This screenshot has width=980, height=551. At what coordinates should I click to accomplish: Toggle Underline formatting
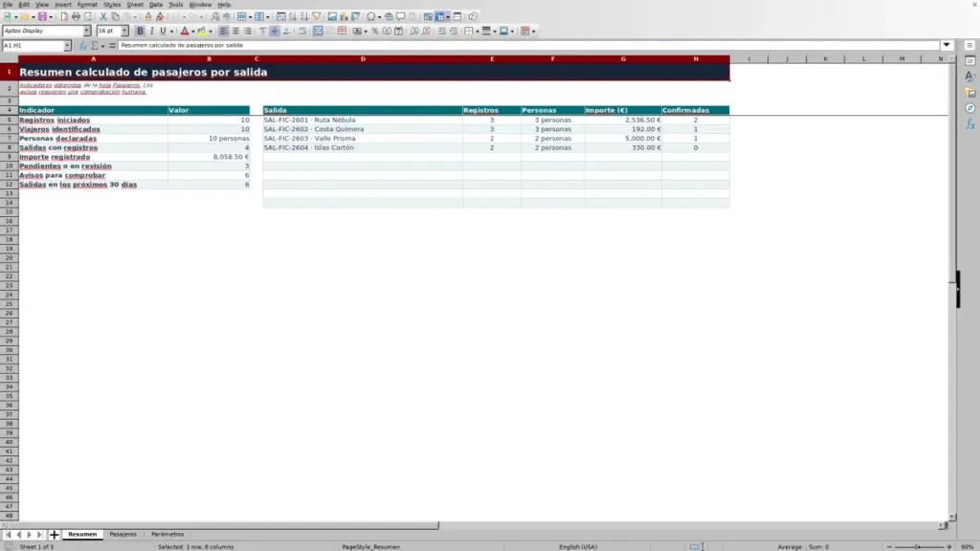[x=163, y=31]
